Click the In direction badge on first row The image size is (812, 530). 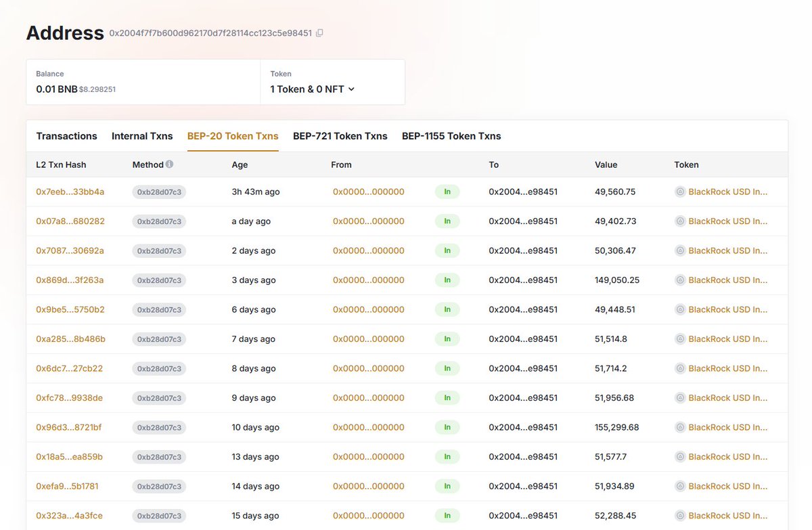[447, 192]
